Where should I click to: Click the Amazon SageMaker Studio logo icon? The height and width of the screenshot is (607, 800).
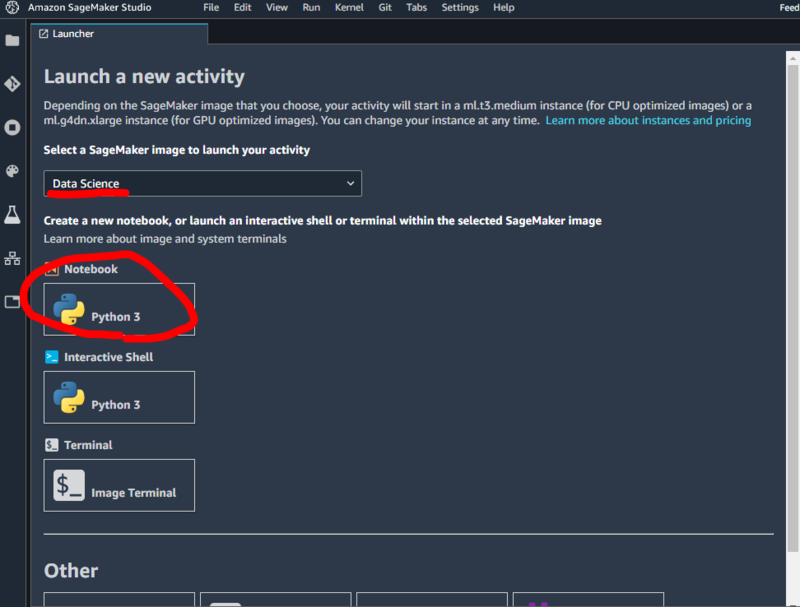point(12,7)
